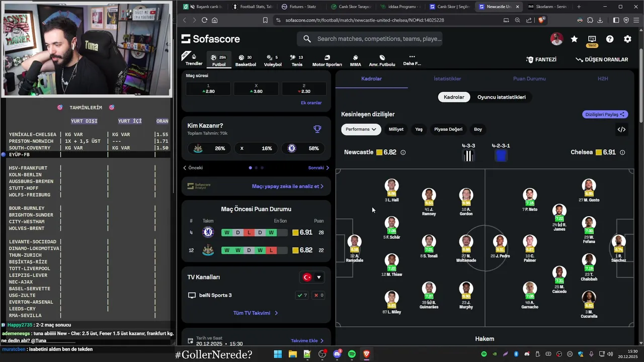Select the Voleybol category
The image size is (644, 362).
coord(273,60)
